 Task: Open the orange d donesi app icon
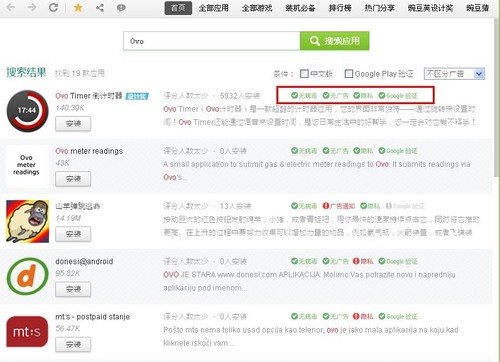tap(28, 276)
